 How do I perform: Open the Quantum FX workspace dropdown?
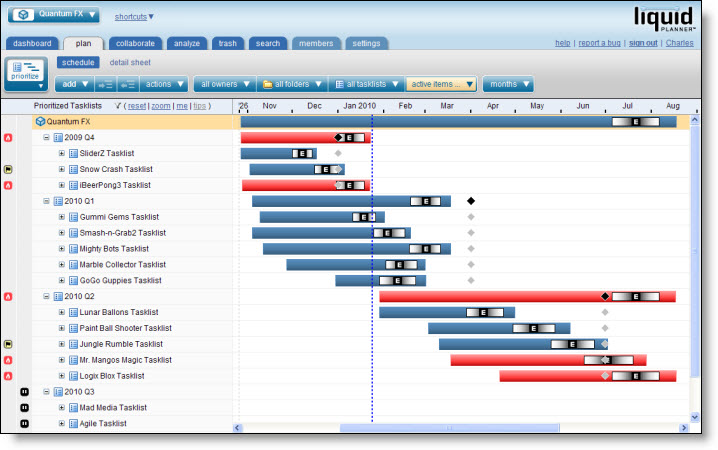tap(54, 15)
